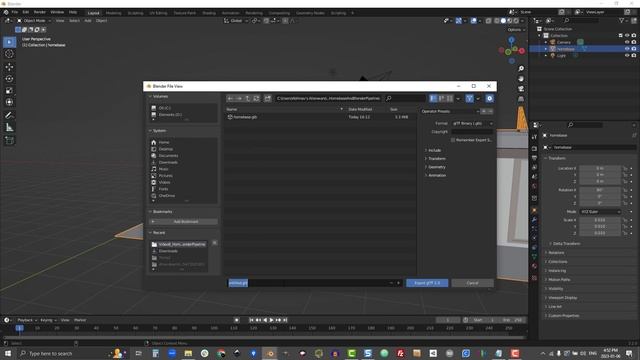Select the Cursor tool in the viewport toolbar
Image resolution: width=640 pixels, height=360 pixels.
click(x=9, y=54)
